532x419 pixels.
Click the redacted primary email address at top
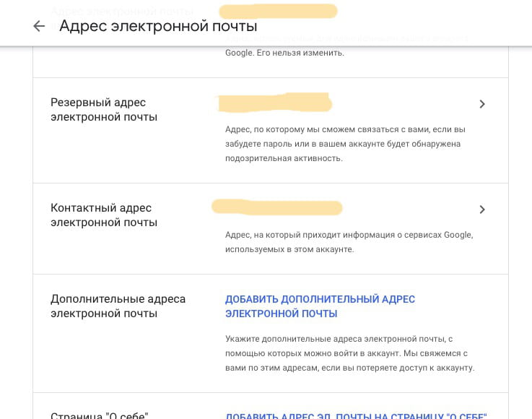[278, 11]
